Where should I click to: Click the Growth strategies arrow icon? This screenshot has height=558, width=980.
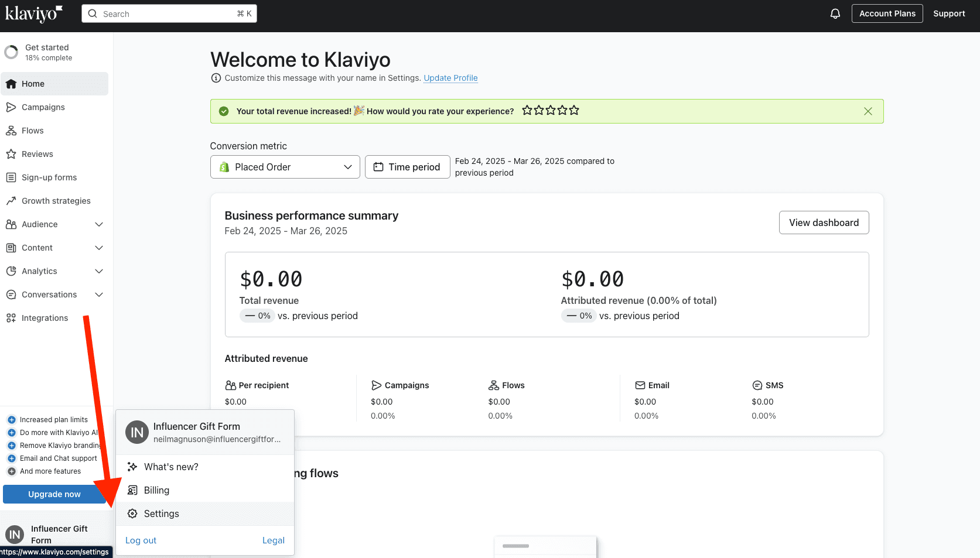(11, 201)
